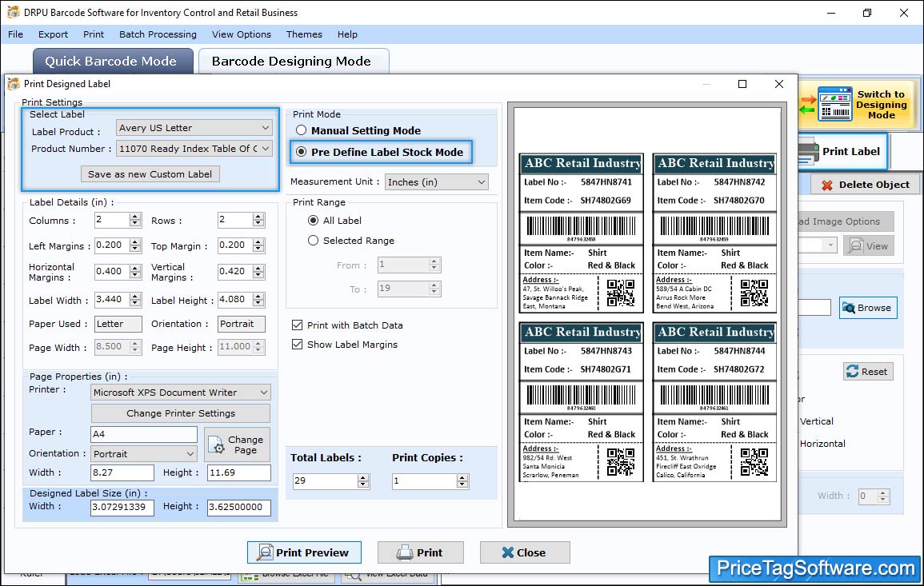Click the Designed Label Height field
The width and height of the screenshot is (924, 586).
[238, 507]
